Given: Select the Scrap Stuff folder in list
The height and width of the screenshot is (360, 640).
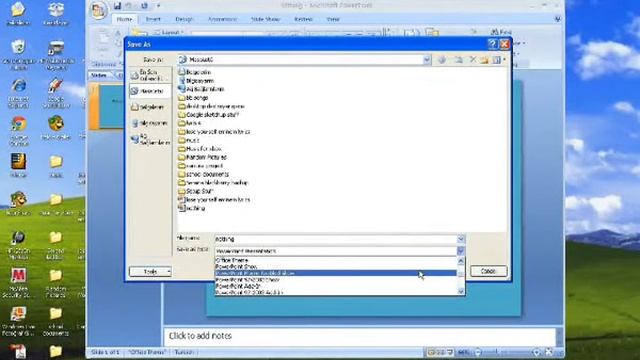Looking at the screenshot, I should pyautogui.click(x=196, y=191).
